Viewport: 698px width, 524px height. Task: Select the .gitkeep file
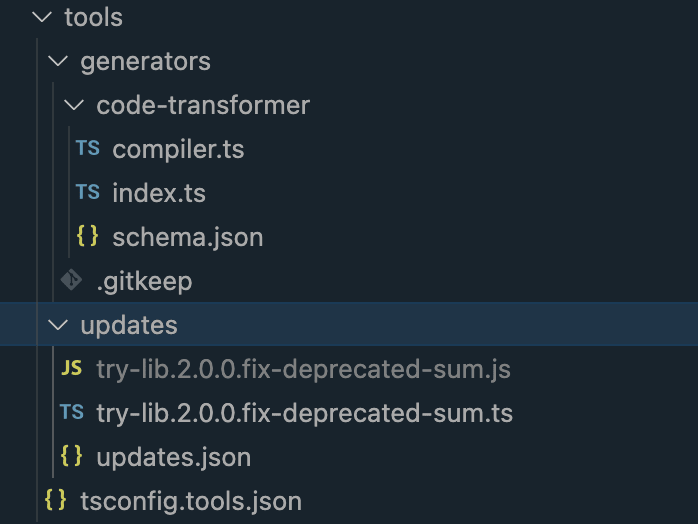(x=144, y=281)
